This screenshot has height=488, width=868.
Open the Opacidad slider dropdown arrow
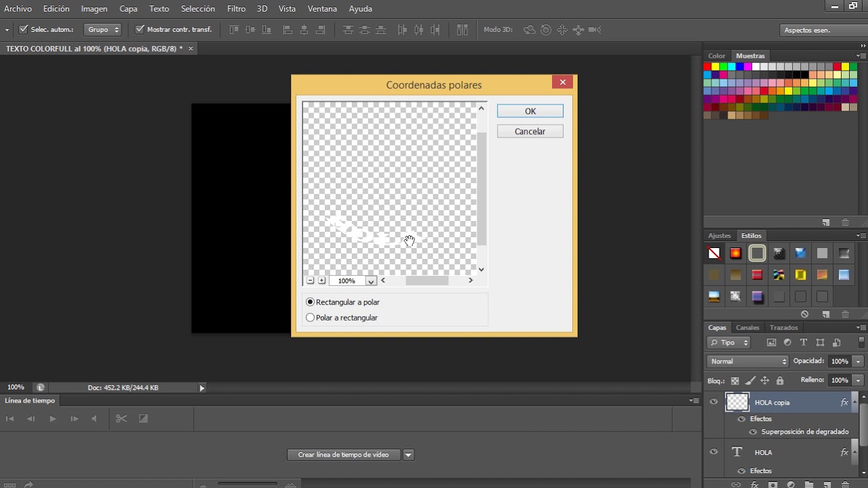(x=859, y=361)
